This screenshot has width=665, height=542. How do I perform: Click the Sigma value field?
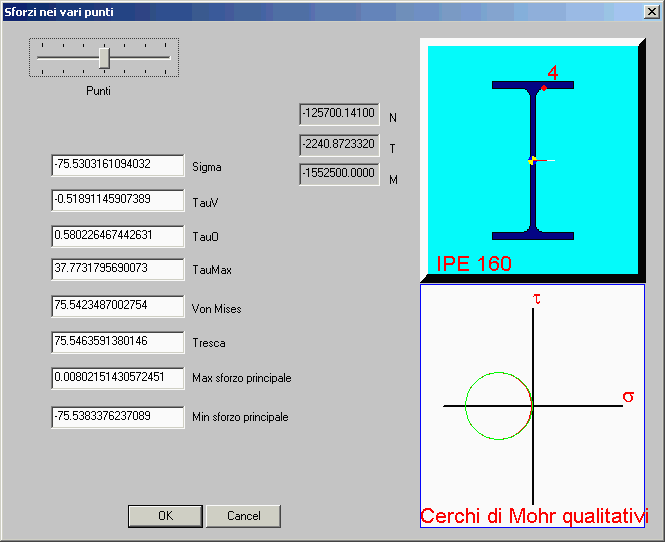coord(118,165)
